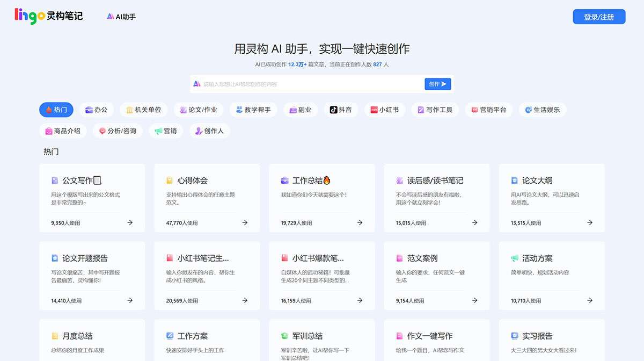Click the 公文写作 card icon
644x361 pixels.
55,180
